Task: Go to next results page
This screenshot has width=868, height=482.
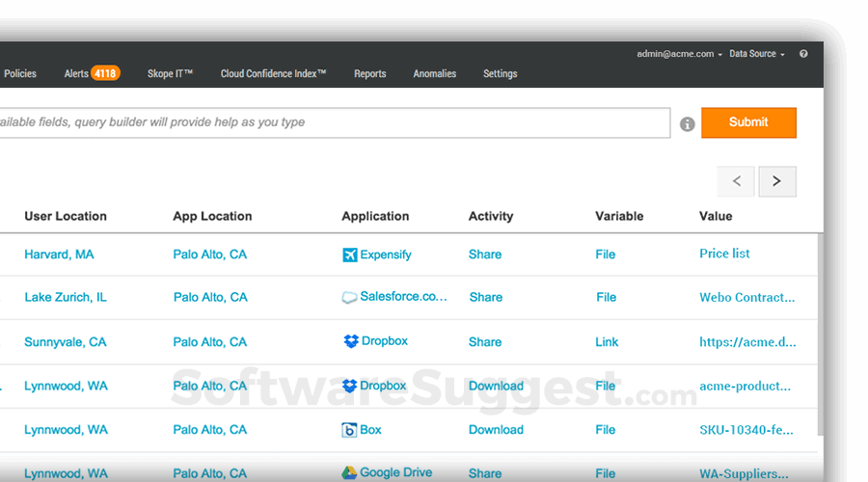Action: [777, 181]
